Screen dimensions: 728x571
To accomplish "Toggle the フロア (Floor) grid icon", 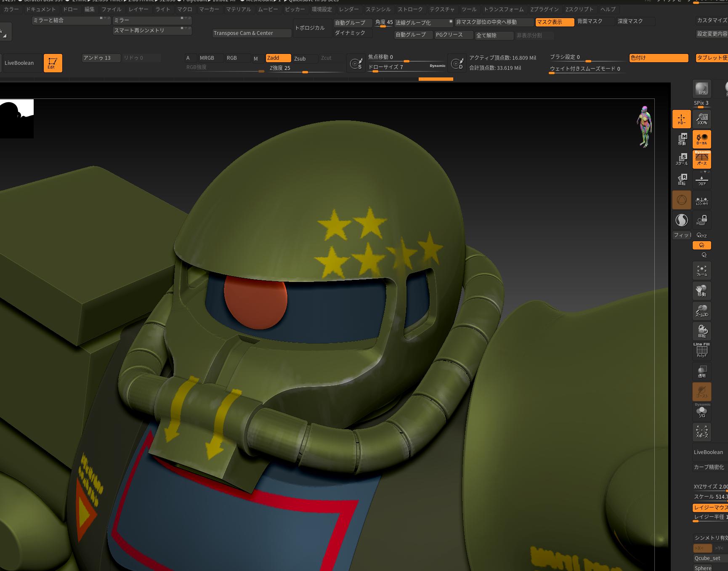I will point(701,180).
